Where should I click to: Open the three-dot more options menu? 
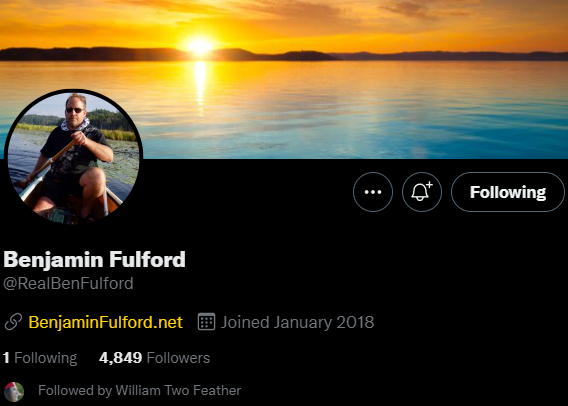[373, 192]
